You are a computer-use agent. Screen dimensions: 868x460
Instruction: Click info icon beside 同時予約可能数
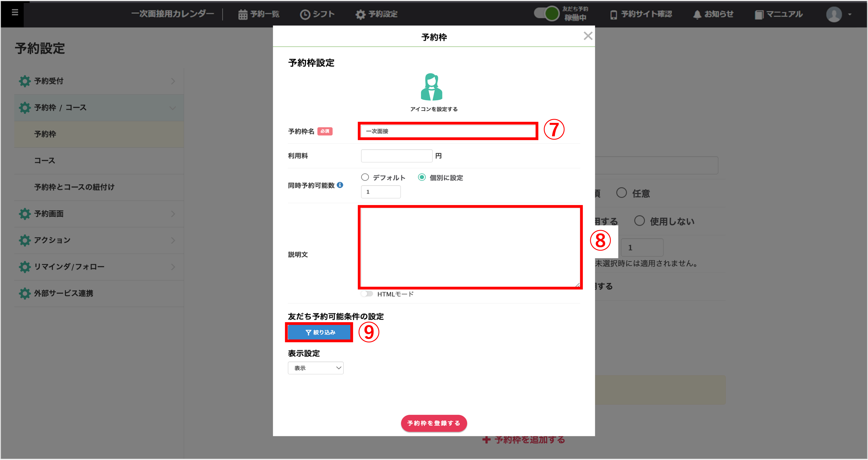[x=340, y=185]
